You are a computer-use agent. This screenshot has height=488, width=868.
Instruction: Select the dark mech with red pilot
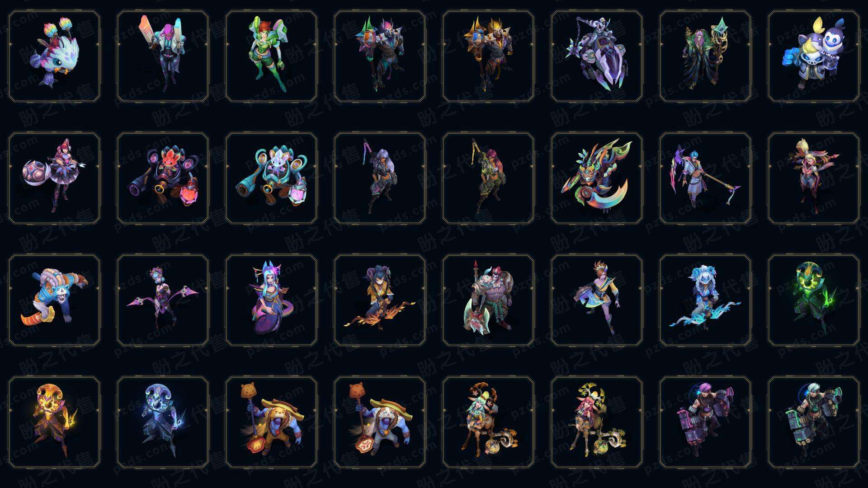[163, 178]
